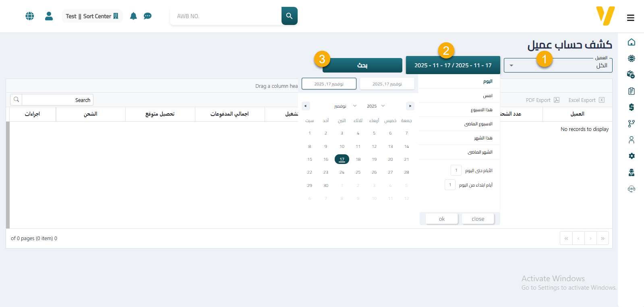Screen dimensions: 644x307
Task: Select اليوم preset in date range list
Action: pyautogui.click(x=487, y=81)
